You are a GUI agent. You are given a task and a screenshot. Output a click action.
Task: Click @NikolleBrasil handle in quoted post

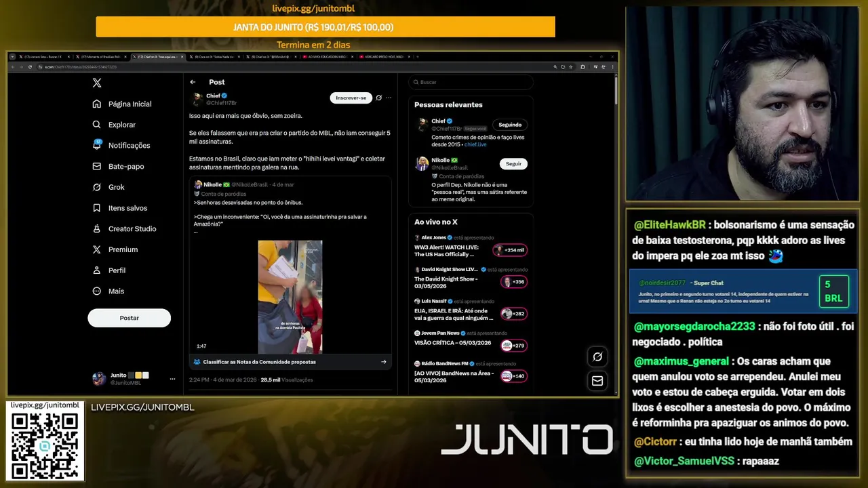pos(250,184)
